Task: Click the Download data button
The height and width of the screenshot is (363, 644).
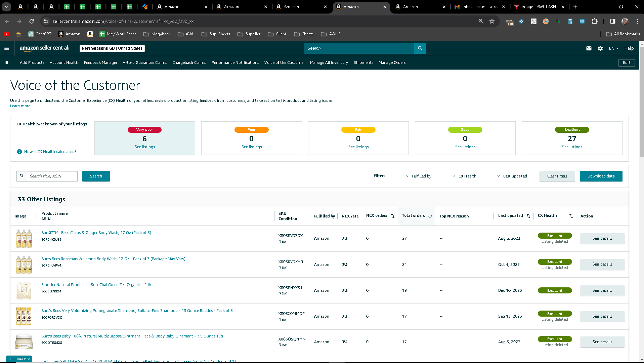Action: (x=601, y=176)
